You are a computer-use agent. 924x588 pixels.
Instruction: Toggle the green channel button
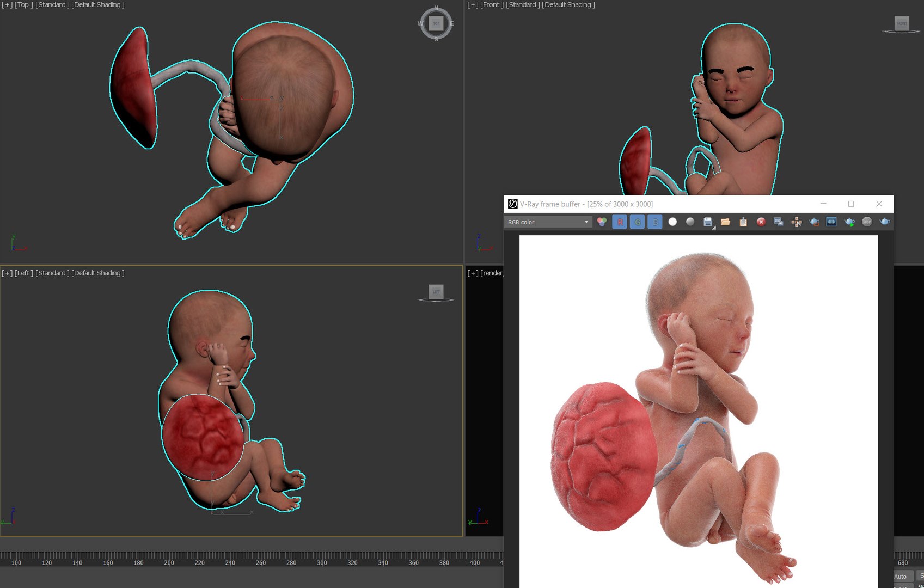pyautogui.click(x=637, y=222)
